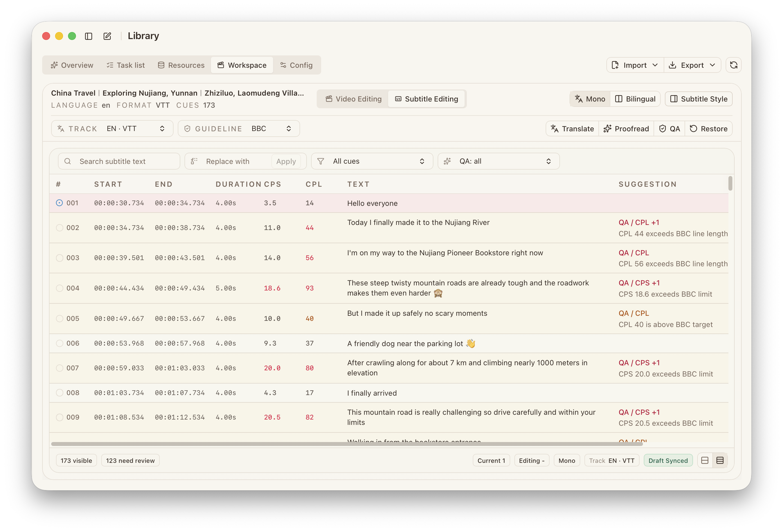Restore the subtitle track

coord(708,129)
